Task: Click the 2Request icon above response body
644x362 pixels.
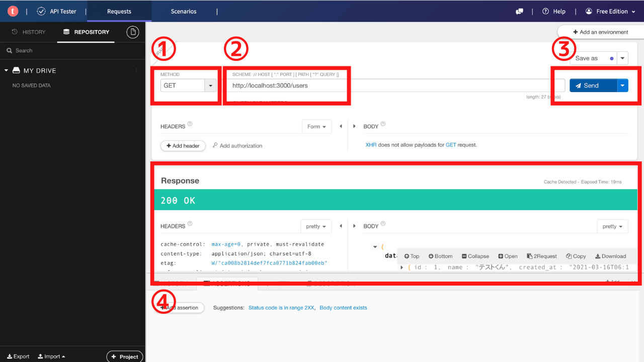Action: [x=541, y=256]
